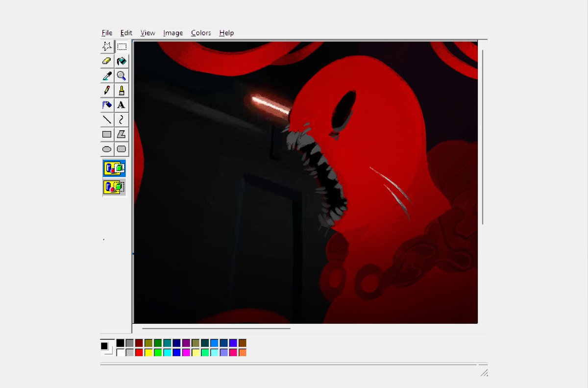Screen dimensions: 588x388
Task: Select the Magnifier tool
Action: (122, 76)
